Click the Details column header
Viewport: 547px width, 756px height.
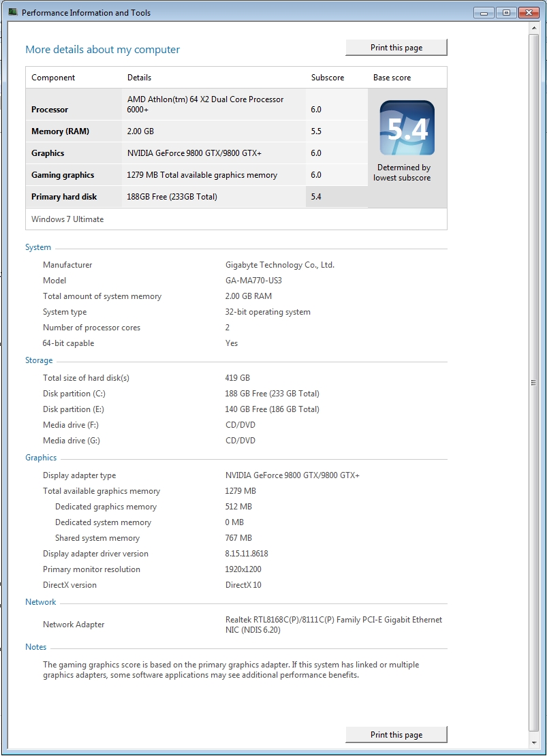pyautogui.click(x=140, y=78)
